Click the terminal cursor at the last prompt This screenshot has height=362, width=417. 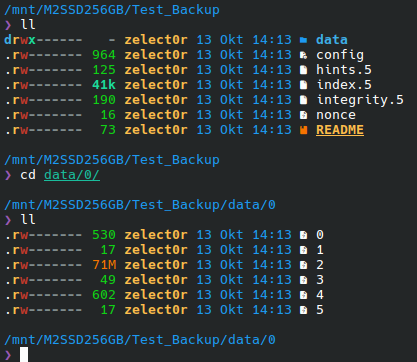point(24,354)
